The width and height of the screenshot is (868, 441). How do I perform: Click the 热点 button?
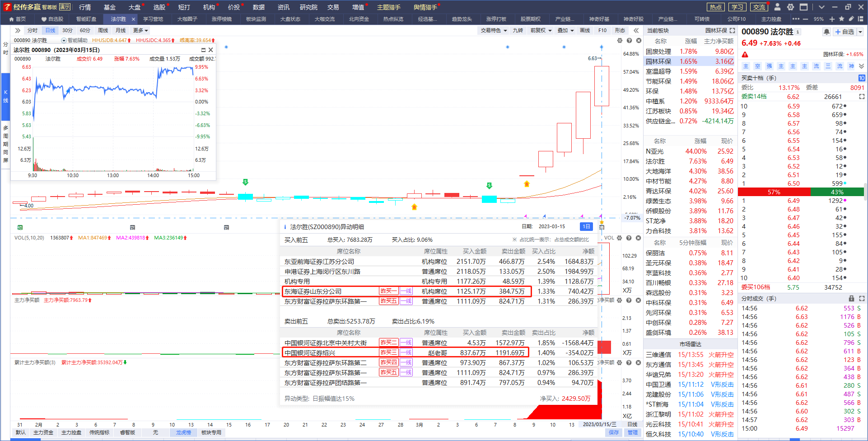tap(716, 7)
